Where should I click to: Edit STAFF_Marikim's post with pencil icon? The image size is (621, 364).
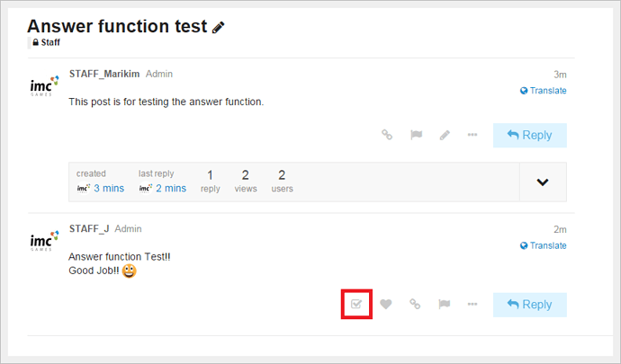(445, 135)
